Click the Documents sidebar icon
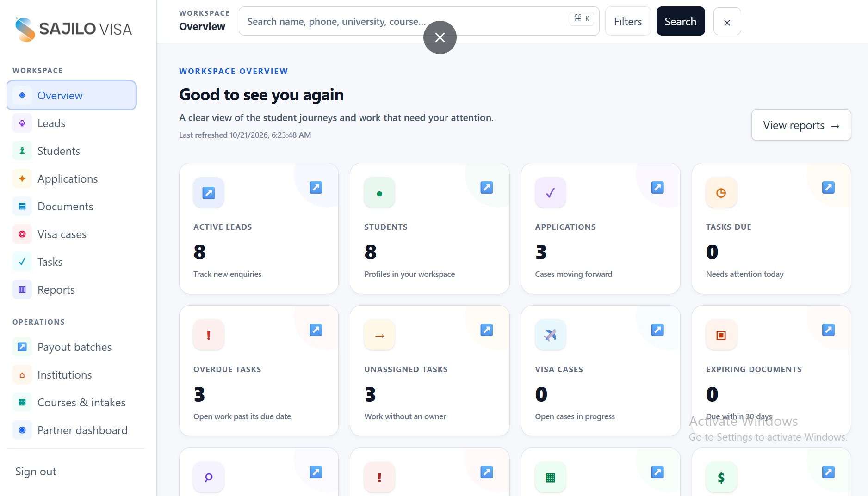Viewport: 868px width, 496px height. (x=22, y=206)
